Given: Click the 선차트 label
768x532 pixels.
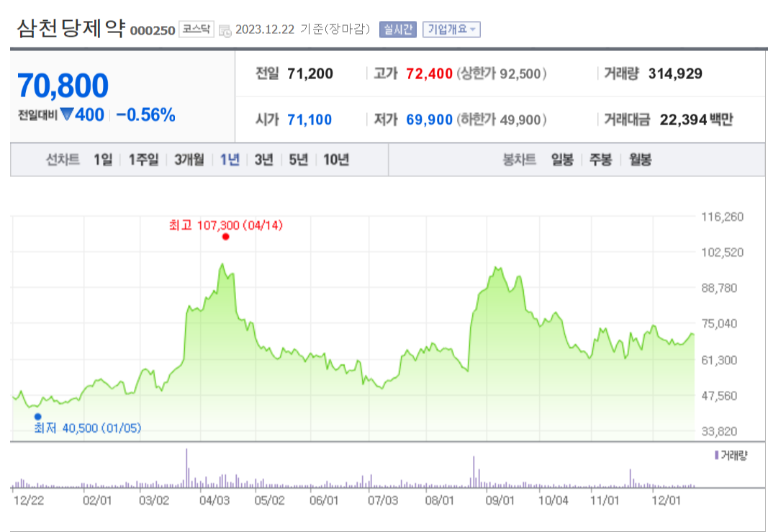Looking at the screenshot, I should (63, 160).
